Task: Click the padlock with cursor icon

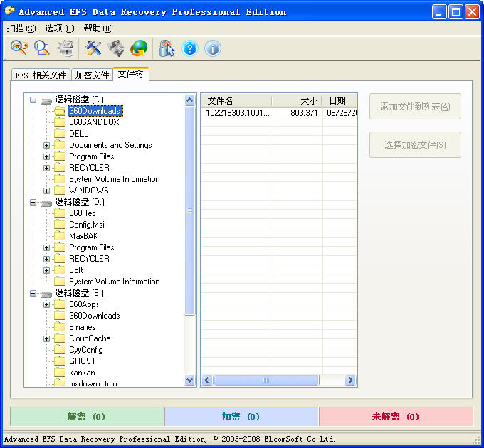Action: pyautogui.click(x=167, y=48)
